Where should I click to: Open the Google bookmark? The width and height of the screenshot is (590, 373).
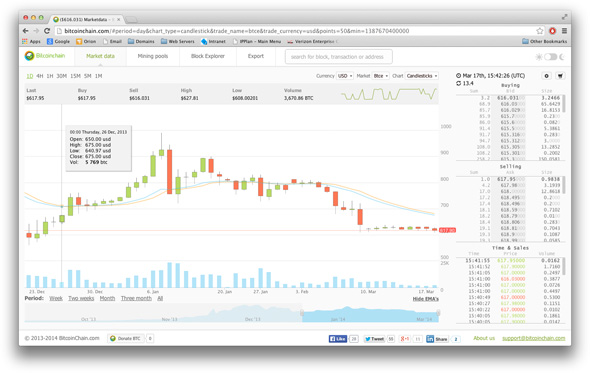58,41
